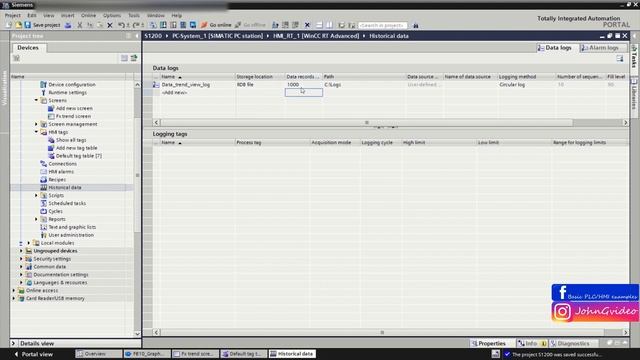Click the binoculars search icon
Image resolution: width=640 pixels, height=360 pixels.
pos(416,25)
